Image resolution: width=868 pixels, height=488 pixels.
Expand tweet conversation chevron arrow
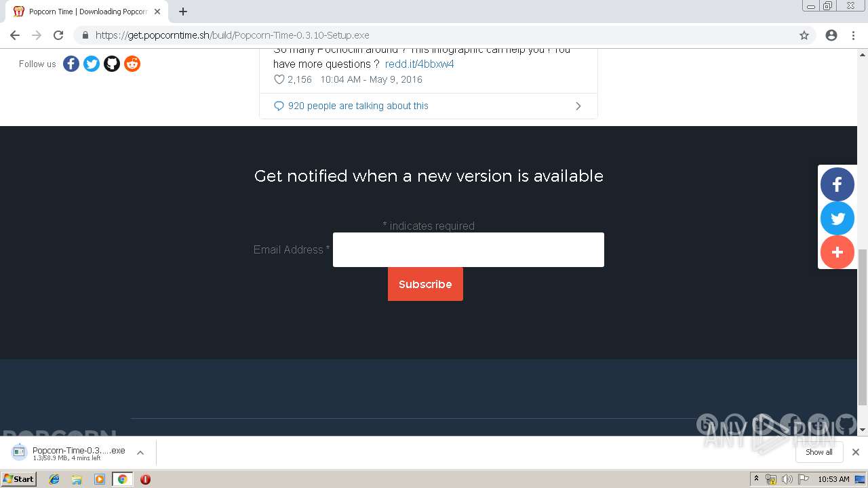pyautogui.click(x=578, y=106)
